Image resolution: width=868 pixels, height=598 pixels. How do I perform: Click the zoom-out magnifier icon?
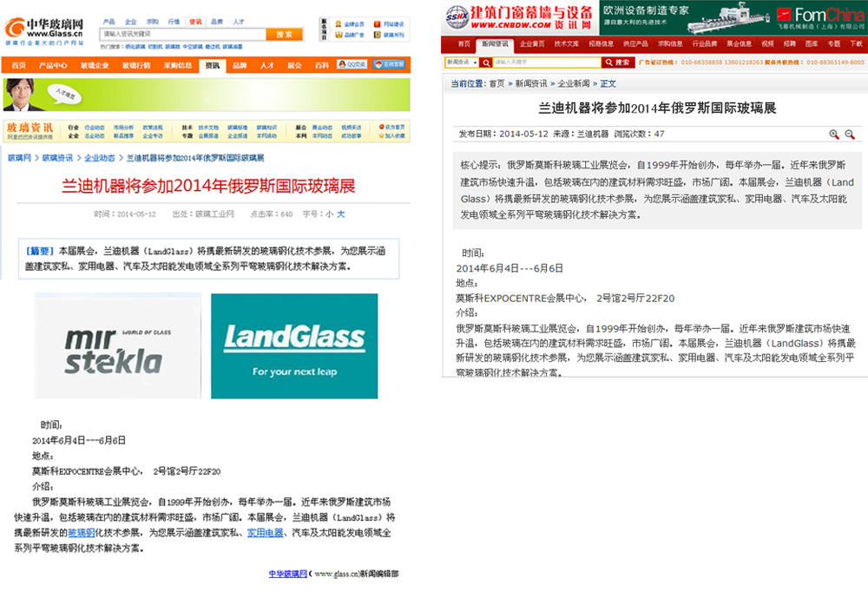850,135
